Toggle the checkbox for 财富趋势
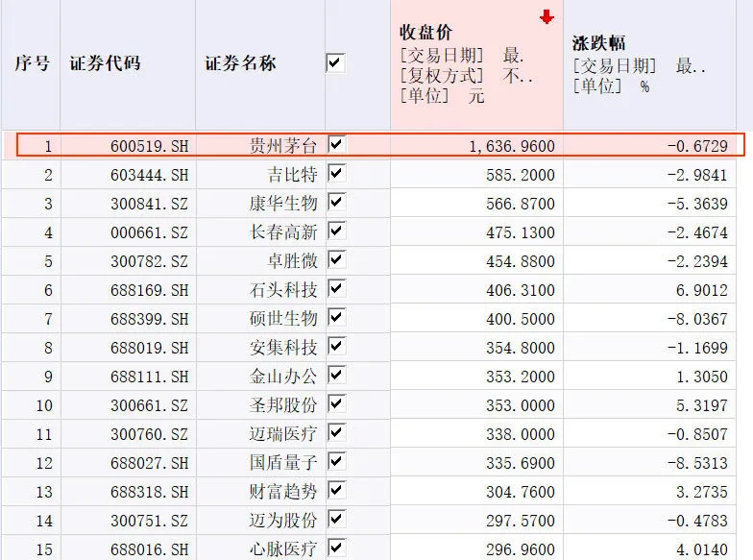Viewport: 753px width, 560px height. click(x=336, y=490)
